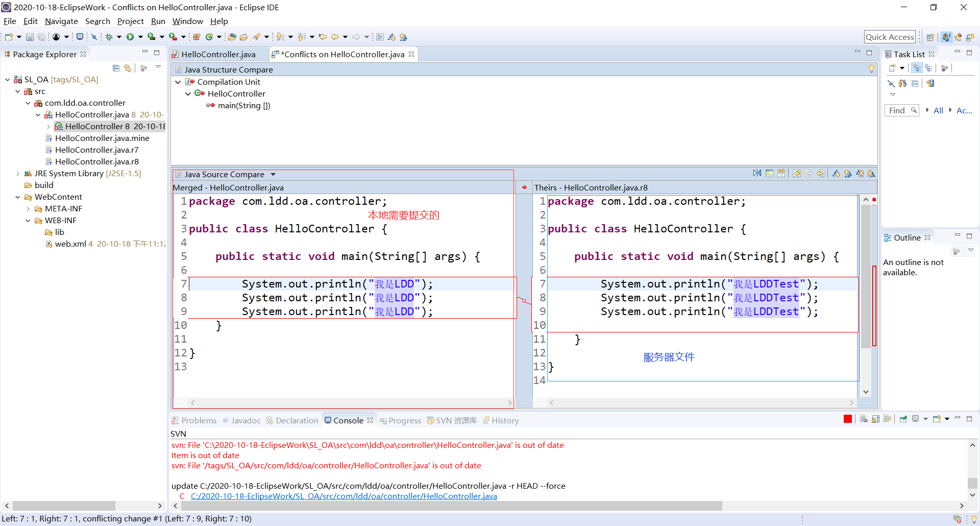
Task: Toggle Link with Editor in Package Explorer
Action: point(127,68)
